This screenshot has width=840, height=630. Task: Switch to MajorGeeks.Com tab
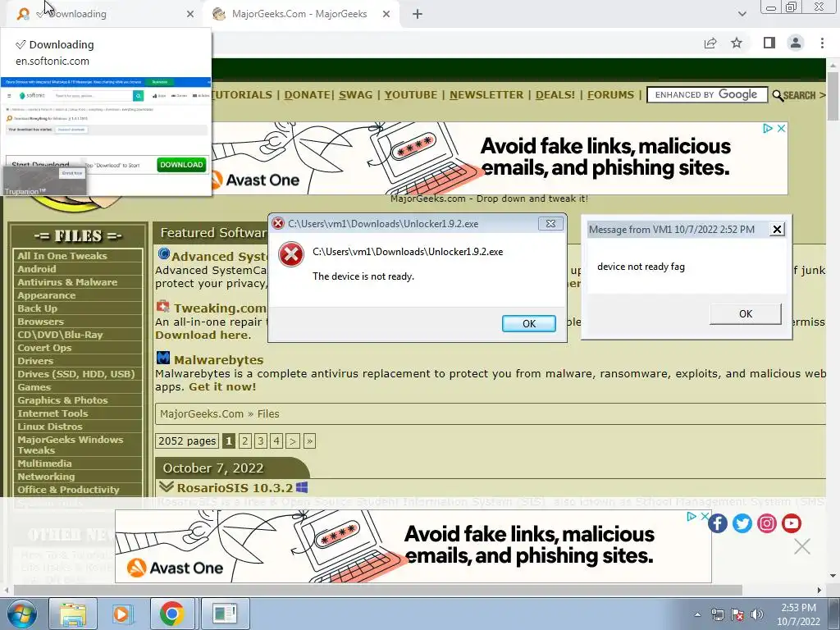pos(300,14)
